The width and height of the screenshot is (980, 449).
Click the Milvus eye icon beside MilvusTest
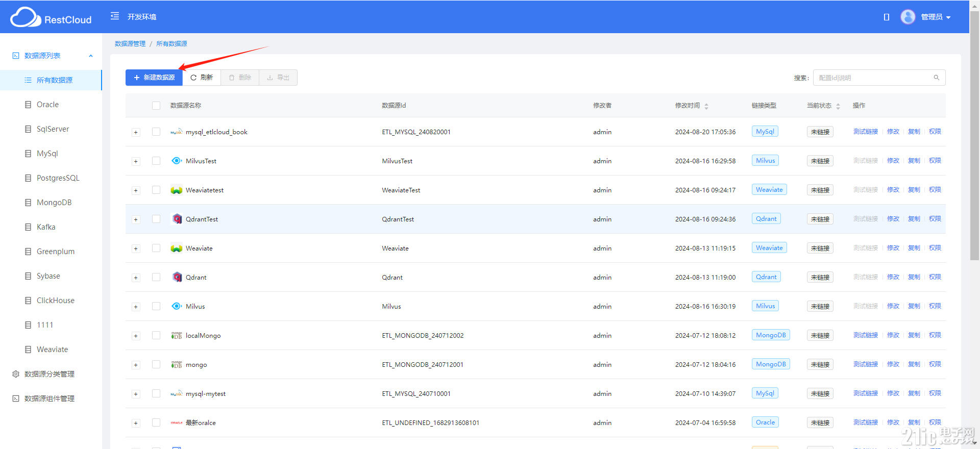[x=177, y=161]
